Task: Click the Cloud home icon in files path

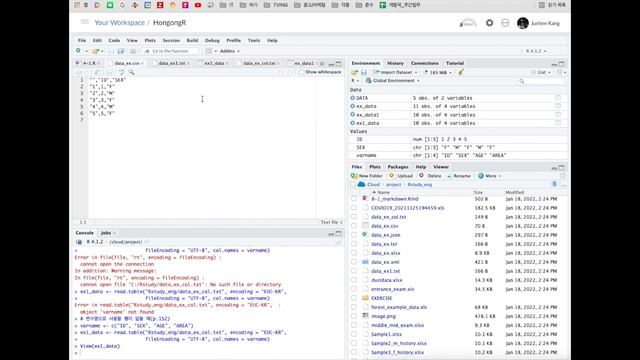Action: click(361, 184)
